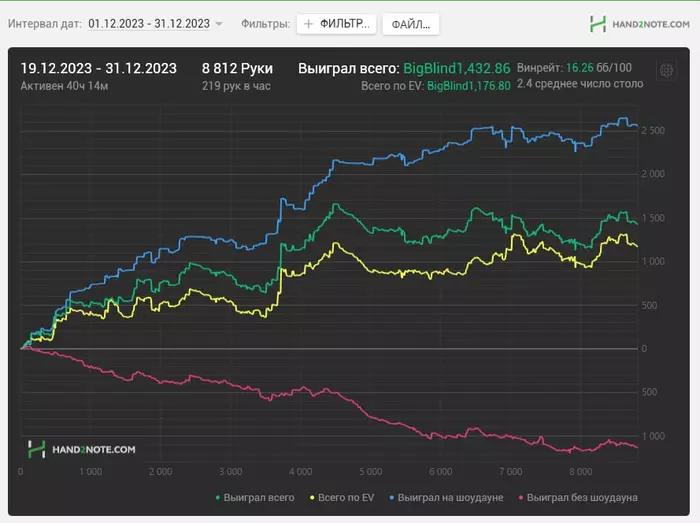
Task: Click the 19.12.2023 - 31.12.2023 chart title
Action: [99, 69]
